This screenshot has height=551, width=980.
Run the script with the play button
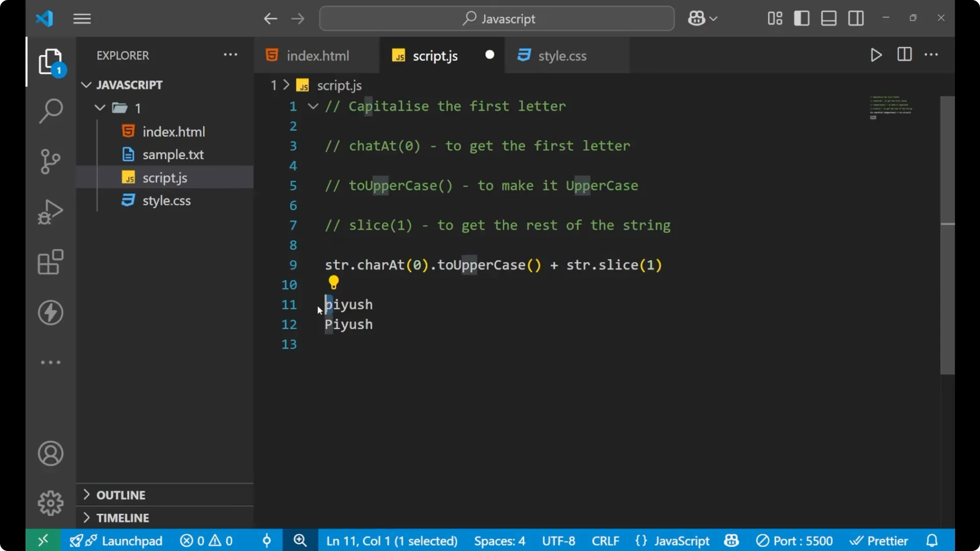[x=876, y=55]
